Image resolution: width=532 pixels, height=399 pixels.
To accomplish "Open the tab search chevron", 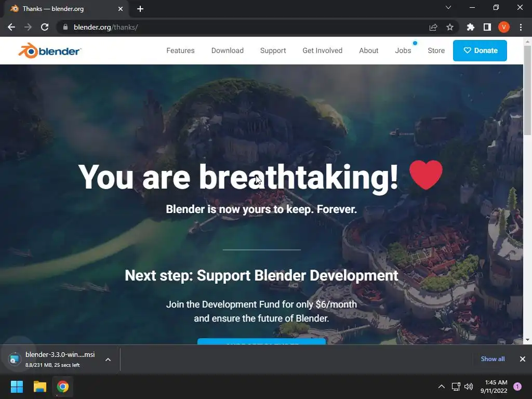I will coord(448,7).
